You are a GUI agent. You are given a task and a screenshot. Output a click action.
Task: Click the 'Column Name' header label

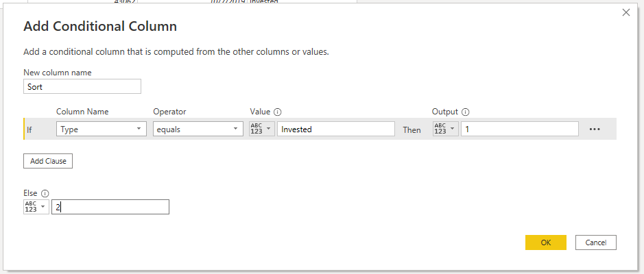tap(82, 112)
